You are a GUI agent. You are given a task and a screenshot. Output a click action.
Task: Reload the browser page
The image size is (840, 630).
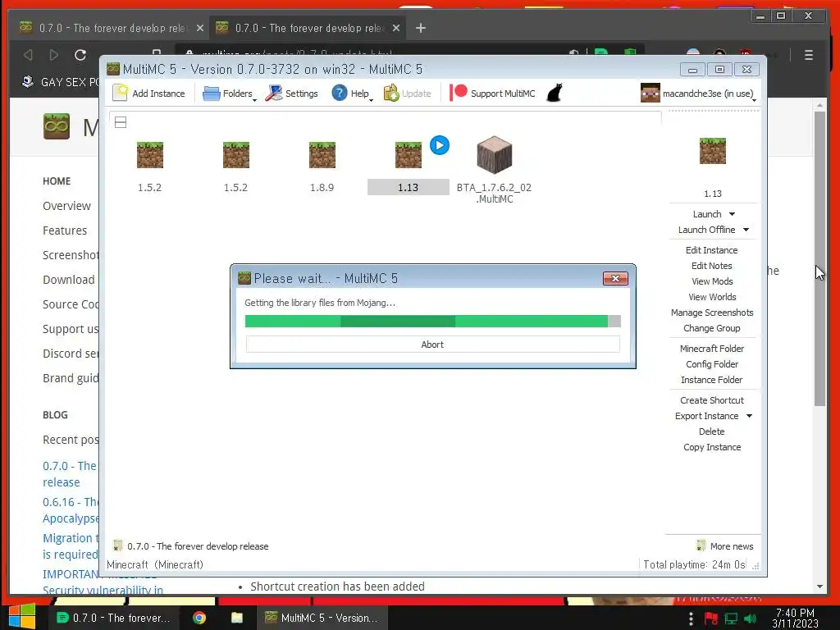point(80,55)
